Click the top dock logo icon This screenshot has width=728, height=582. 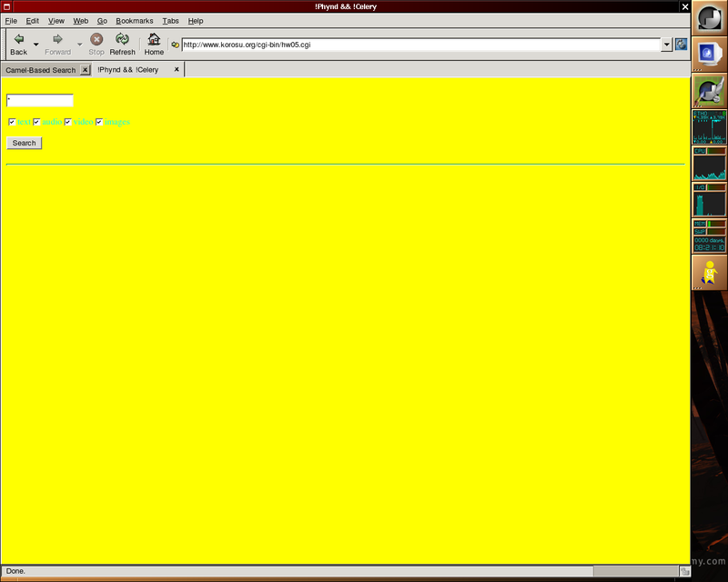[x=709, y=18]
